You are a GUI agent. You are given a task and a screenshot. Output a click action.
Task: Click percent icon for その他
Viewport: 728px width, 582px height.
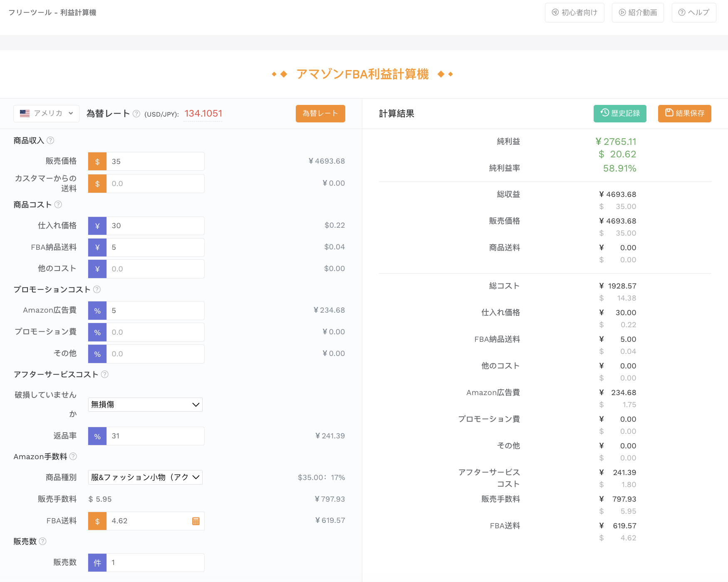(97, 354)
